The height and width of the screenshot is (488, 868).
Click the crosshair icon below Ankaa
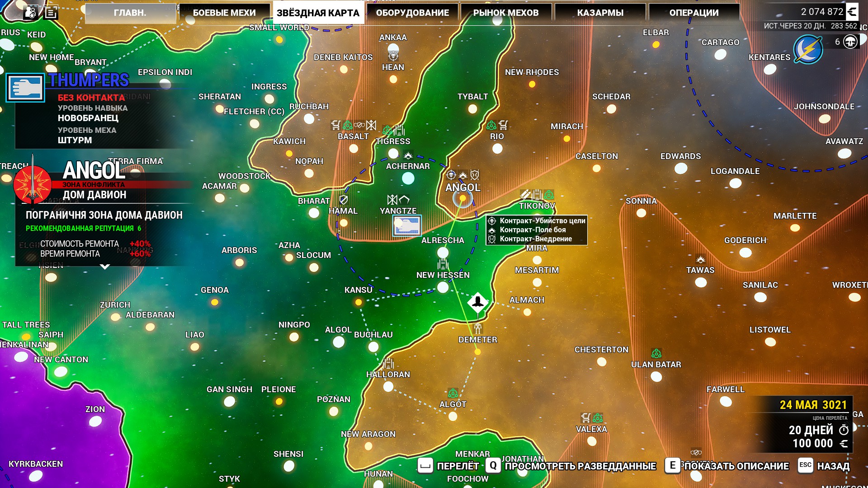(x=393, y=56)
